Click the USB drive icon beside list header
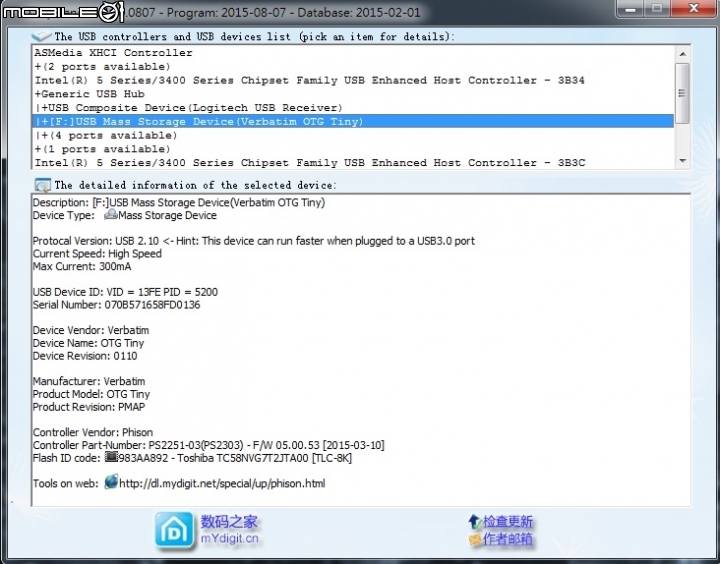 point(41,36)
